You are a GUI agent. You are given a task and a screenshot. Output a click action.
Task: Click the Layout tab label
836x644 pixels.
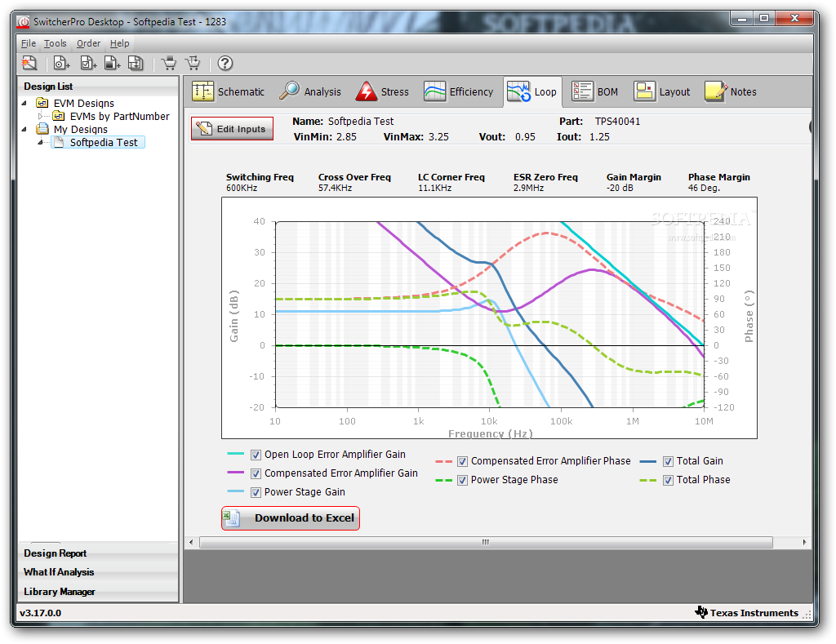pyautogui.click(x=674, y=91)
